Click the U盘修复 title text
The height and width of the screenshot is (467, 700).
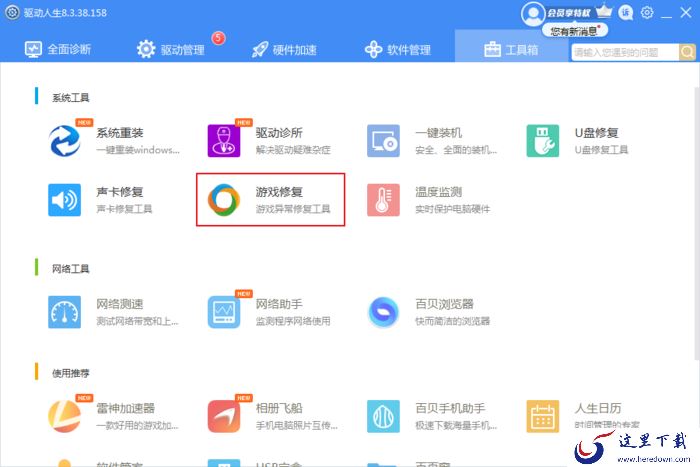pos(596,133)
